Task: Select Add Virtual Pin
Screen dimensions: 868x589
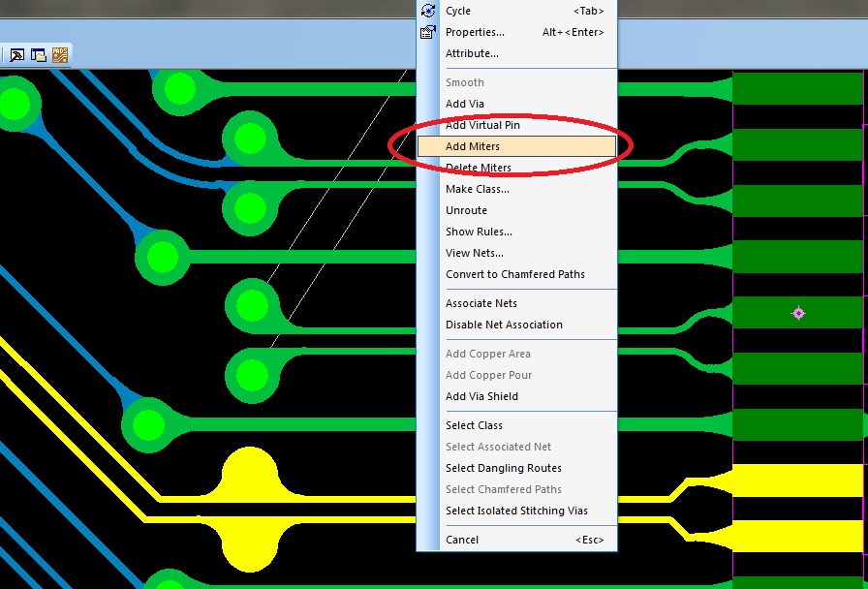Action: click(517, 125)
